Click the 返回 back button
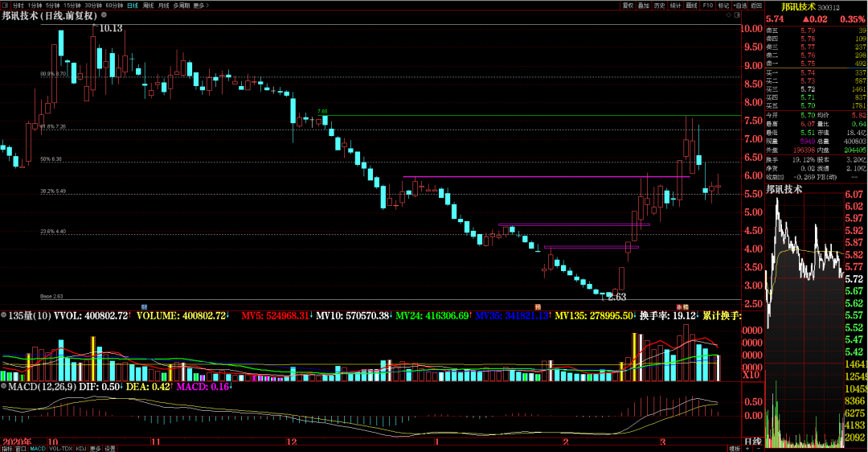 pos(756,5)
